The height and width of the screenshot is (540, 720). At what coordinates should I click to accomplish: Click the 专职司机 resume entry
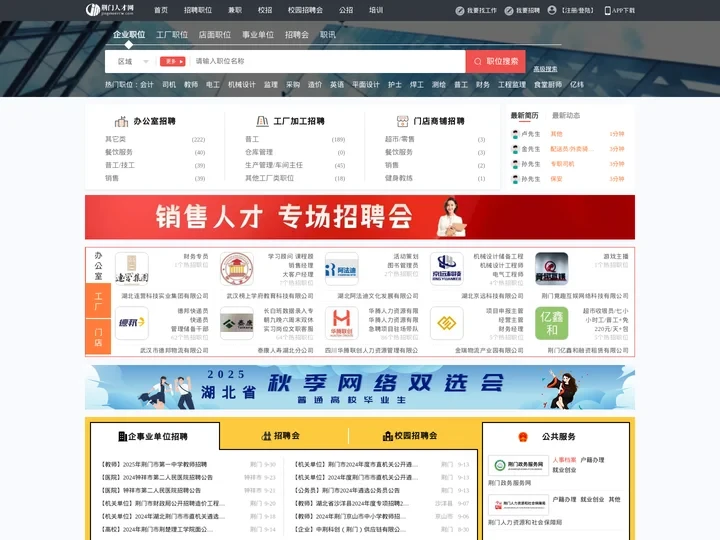tap(562, 164)
